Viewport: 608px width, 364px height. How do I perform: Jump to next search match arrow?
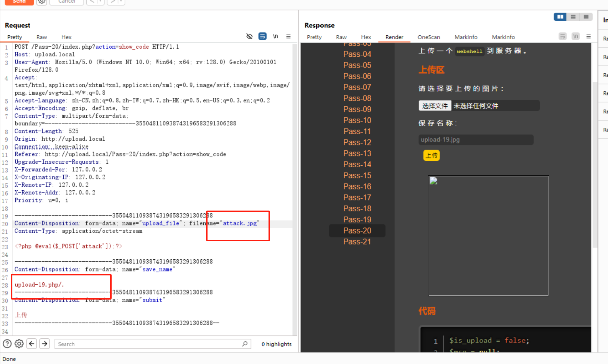pos(44,344)
